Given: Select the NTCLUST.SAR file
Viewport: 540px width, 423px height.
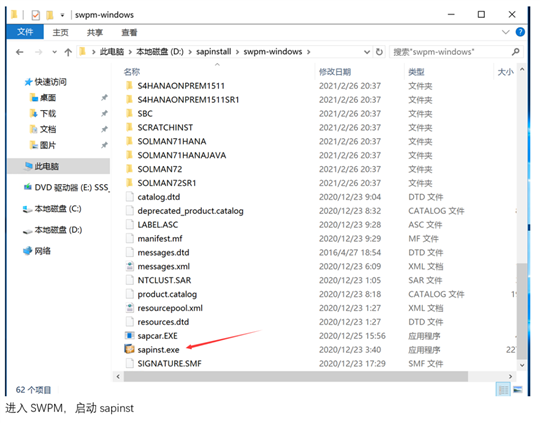Looking at the screenshot, I should (164, 280).
